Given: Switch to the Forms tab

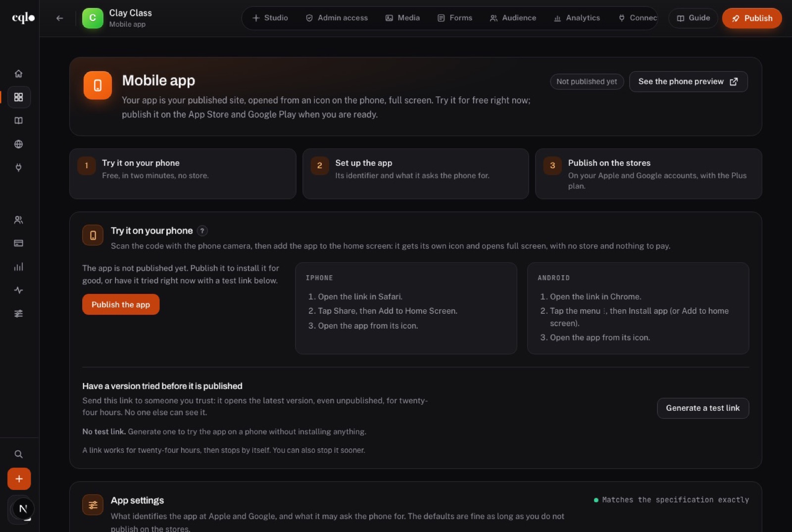Looking at the screenshot, I should (x=455, y=18).
